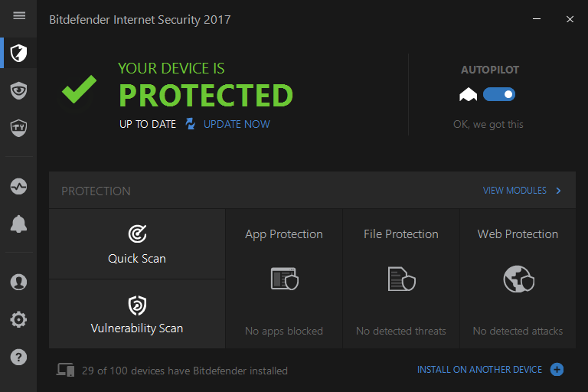This screenshot has height=392, width=588.
Task: Open Notifications bell icon
Action: point(19,224)
